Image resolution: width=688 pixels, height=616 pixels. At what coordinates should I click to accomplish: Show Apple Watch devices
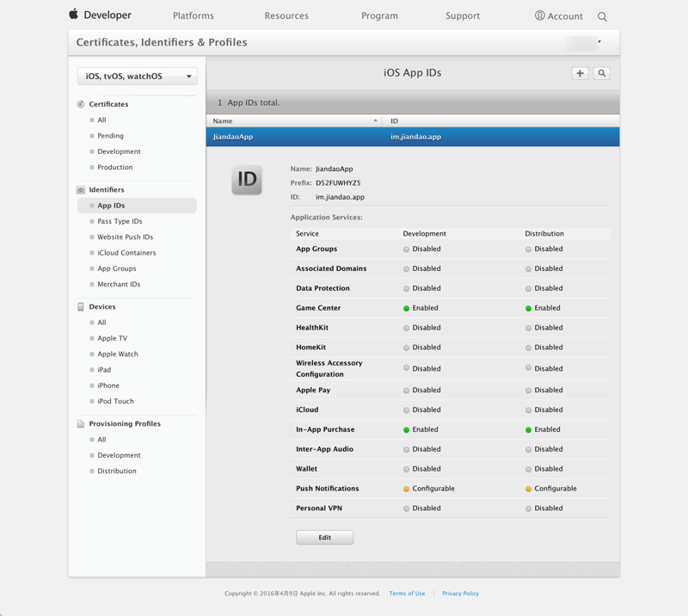click(x=118, y=354)
